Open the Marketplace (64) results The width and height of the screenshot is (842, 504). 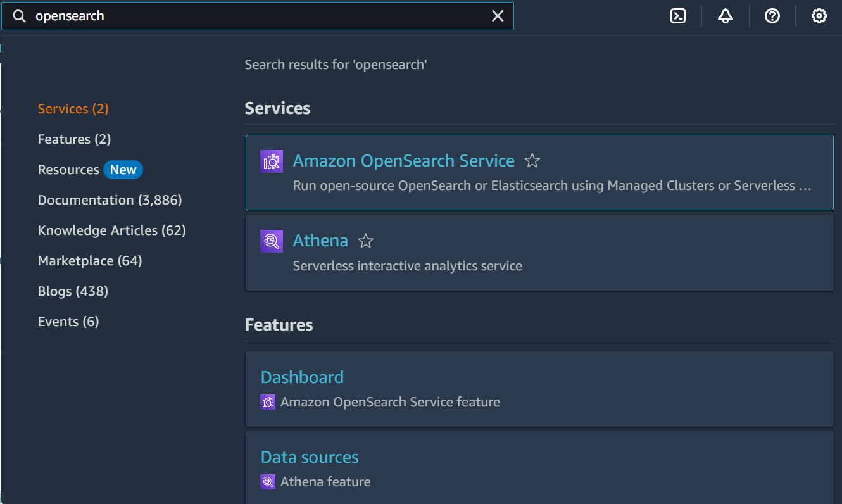click(89, 260)
